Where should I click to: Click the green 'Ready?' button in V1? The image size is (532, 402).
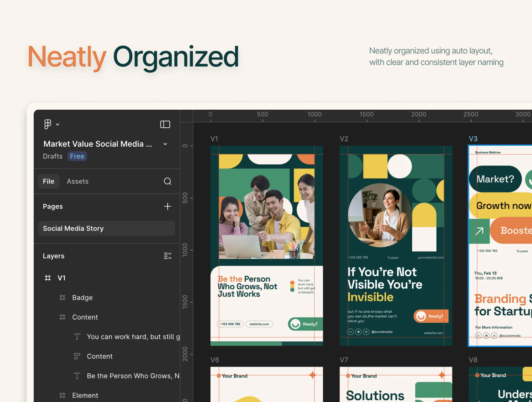[305, 324]
